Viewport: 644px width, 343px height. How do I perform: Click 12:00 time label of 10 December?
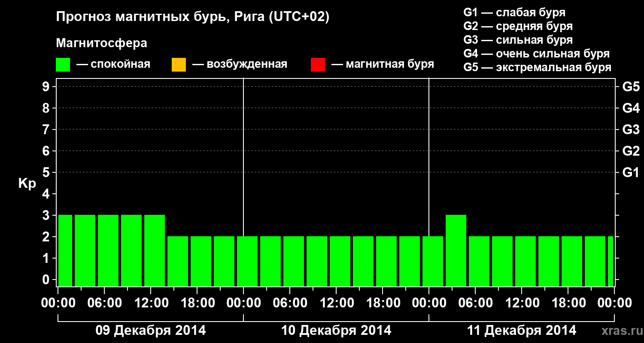[336, 303]
